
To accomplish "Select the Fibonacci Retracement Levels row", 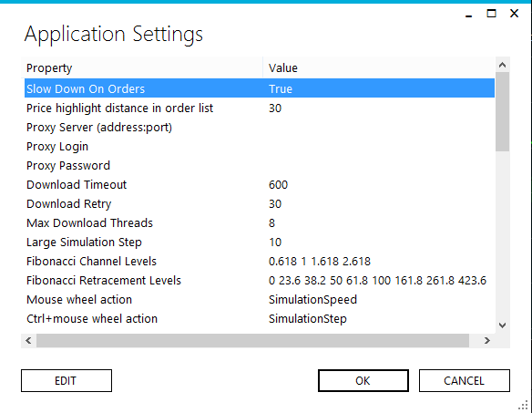I will tap(260, 280).
